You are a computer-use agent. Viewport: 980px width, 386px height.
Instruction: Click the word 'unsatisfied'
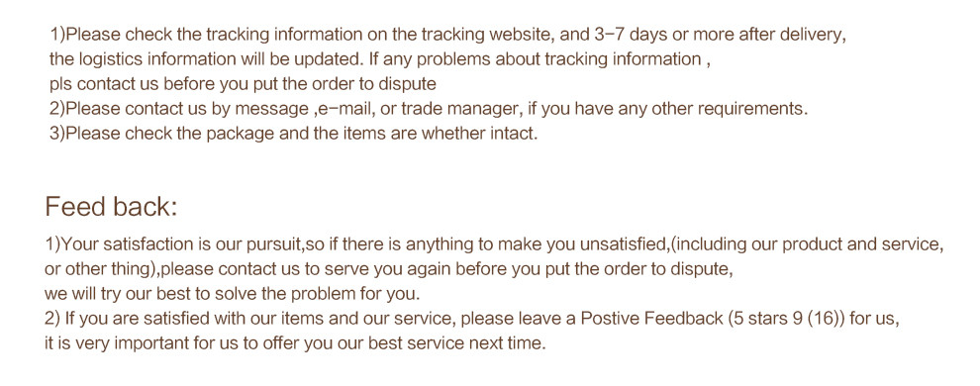(x=623, y=244)
